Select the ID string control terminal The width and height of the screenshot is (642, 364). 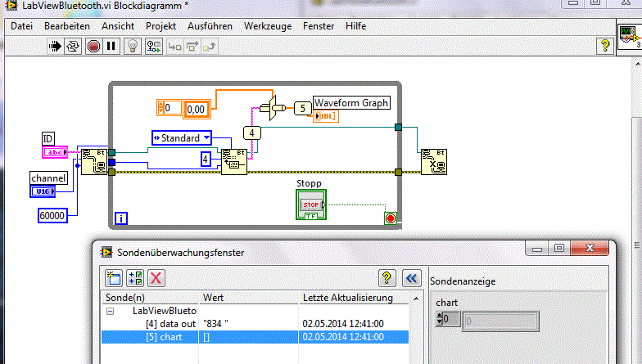pyautogui.click(x=55, y=152)
